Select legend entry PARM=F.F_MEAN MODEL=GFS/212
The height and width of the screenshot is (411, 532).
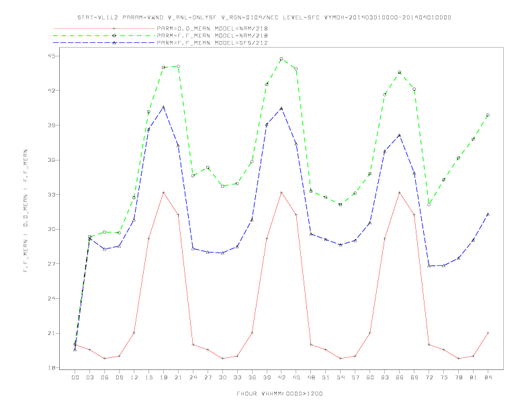click(212, 43)
